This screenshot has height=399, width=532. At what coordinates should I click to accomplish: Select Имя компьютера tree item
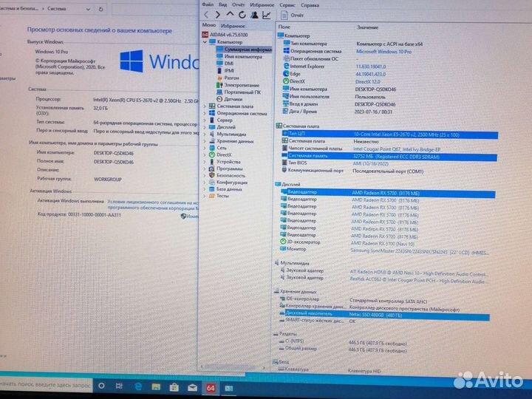tap(239, 57)
